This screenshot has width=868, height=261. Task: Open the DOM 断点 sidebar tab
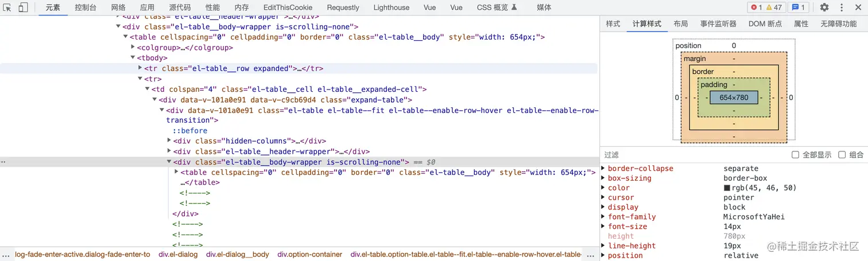tap(765, 24)
